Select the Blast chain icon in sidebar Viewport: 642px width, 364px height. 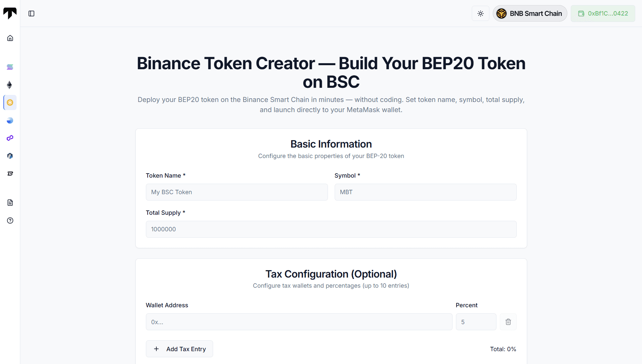point(10,174)
